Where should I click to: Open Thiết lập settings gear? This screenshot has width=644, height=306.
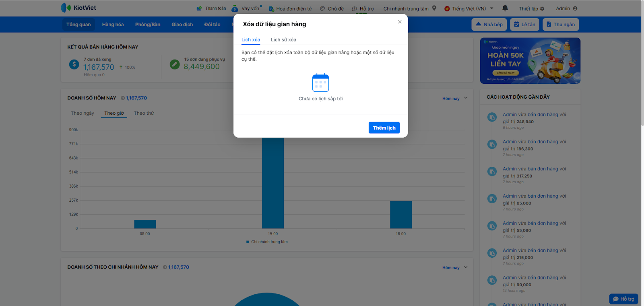(x=531, y=8)
